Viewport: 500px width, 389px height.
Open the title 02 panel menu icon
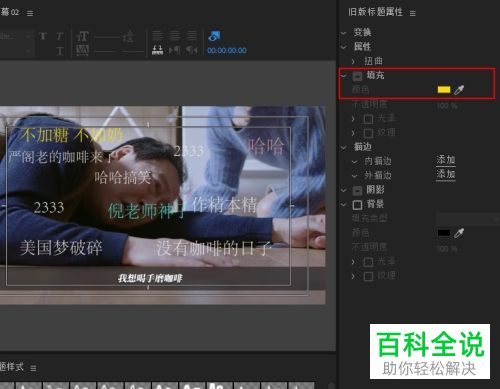(30, 13)
